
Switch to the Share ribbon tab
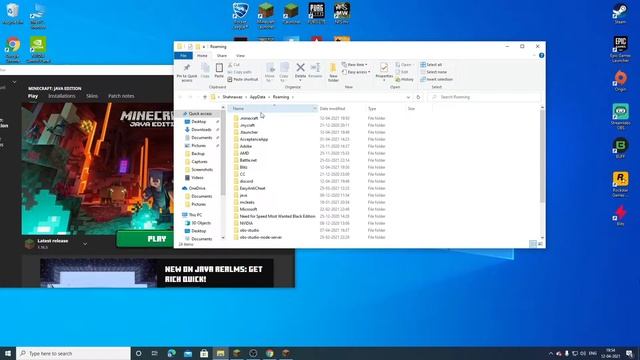coord(222,56)
